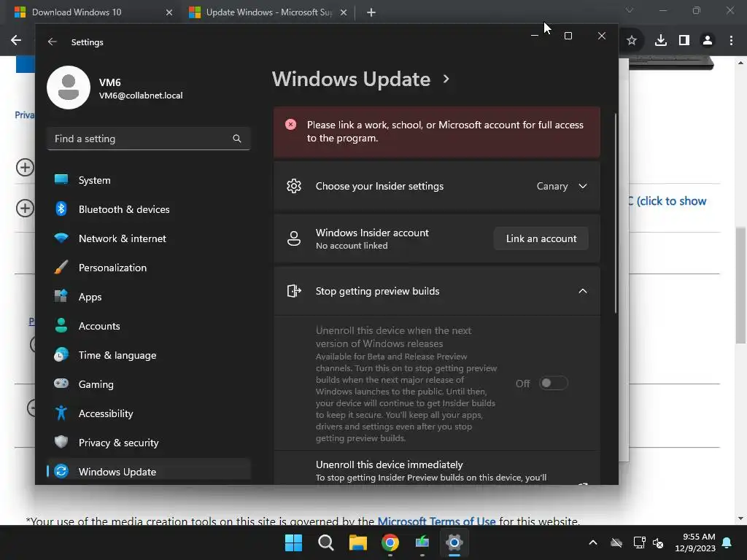The width and height of the screenshot is (747, 560).
Task: Click the Stop getting preview builds exit icon
Action: pos(294,290)
